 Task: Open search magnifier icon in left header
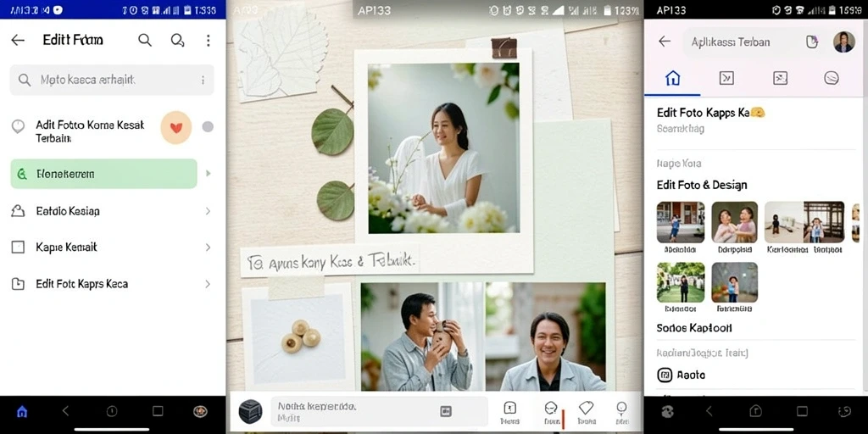pyautogui.click(x=144, y=40)
